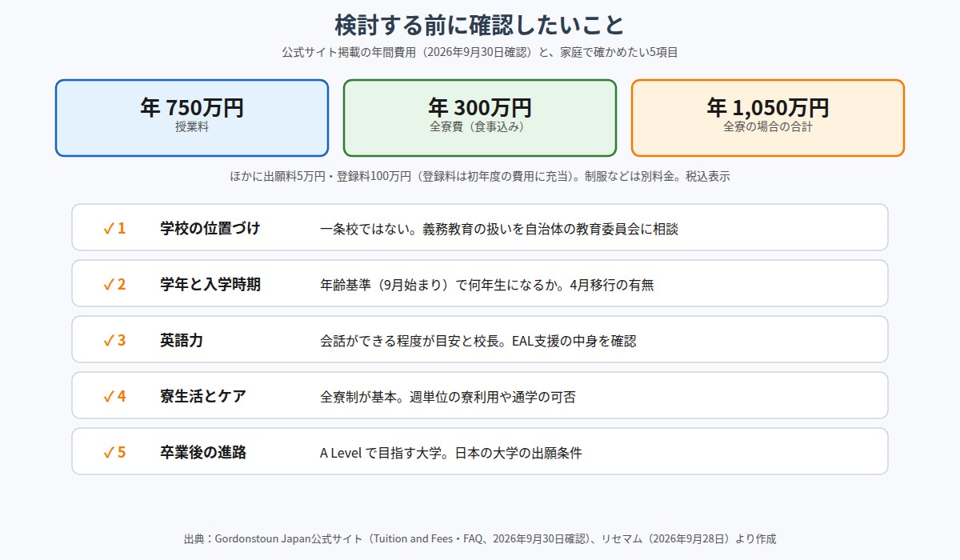Click check mark 2 beside 学年と入学時期
The image size is (960, 560).
(x=114, y=284)
